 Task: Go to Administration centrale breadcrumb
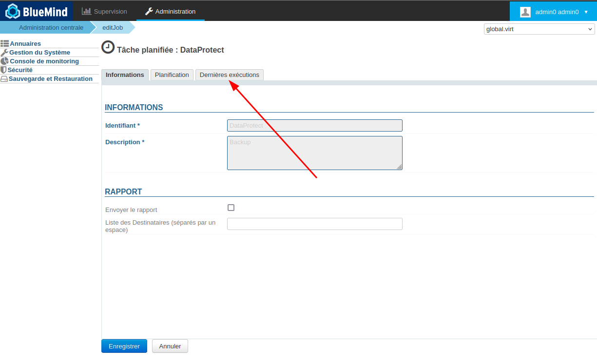(51, 28)
